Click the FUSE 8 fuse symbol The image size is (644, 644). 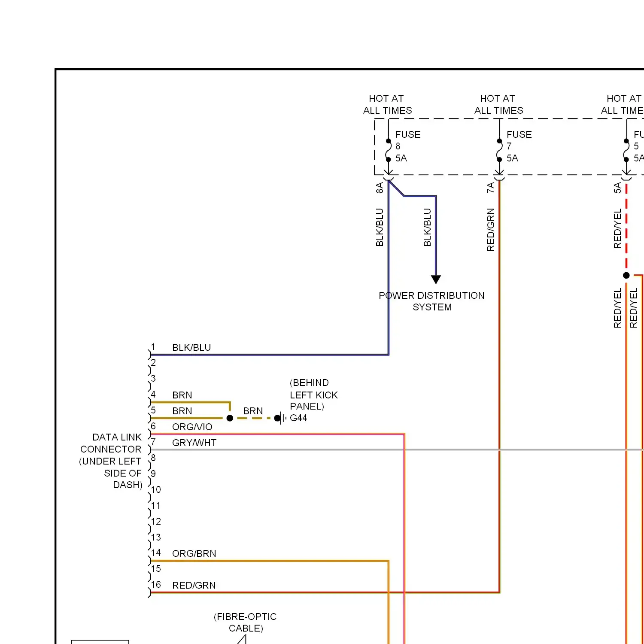pyautogui.click(x=388, y=150)
